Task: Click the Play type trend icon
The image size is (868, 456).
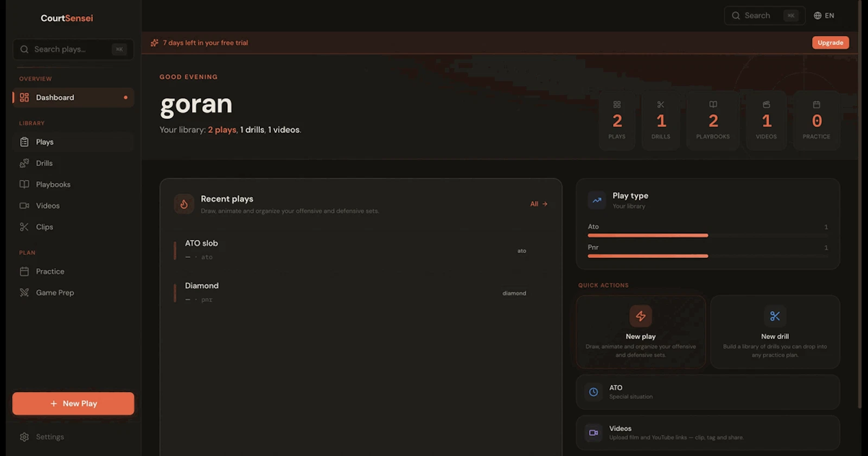Action: click(597, 200)
